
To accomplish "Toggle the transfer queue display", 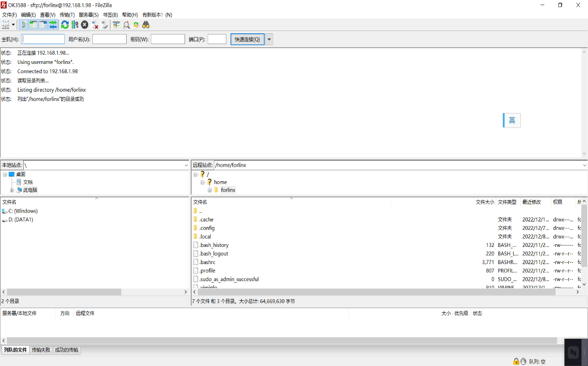I will tap(53, 25).
